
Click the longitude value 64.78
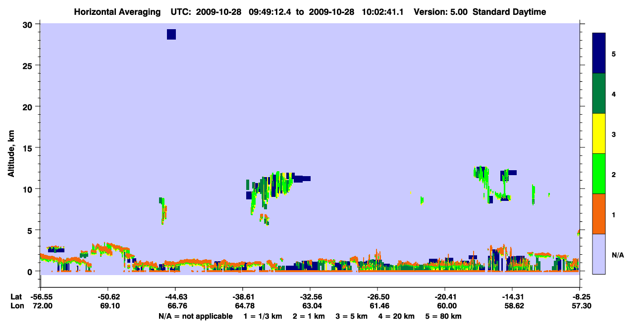[244, 306]
